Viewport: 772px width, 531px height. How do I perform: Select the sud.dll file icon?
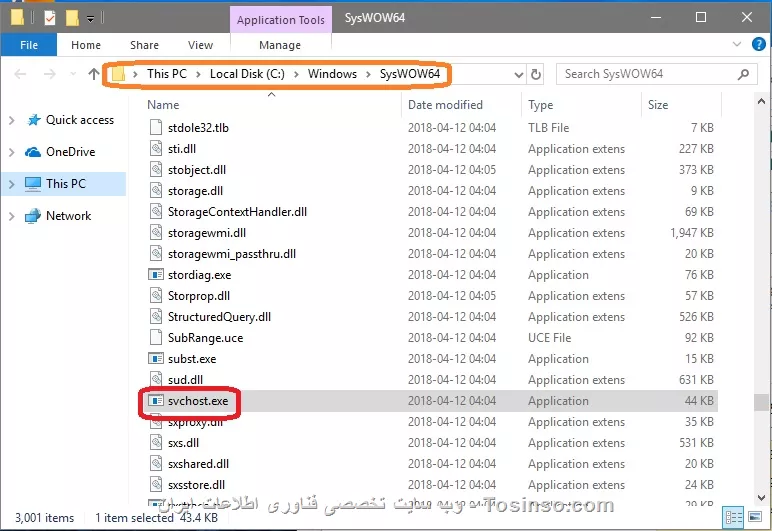156,379
